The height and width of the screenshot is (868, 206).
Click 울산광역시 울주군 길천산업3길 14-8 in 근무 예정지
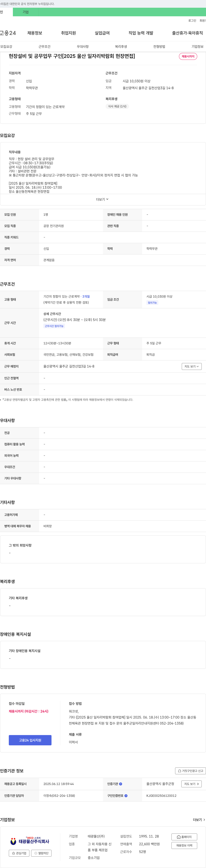69,366
